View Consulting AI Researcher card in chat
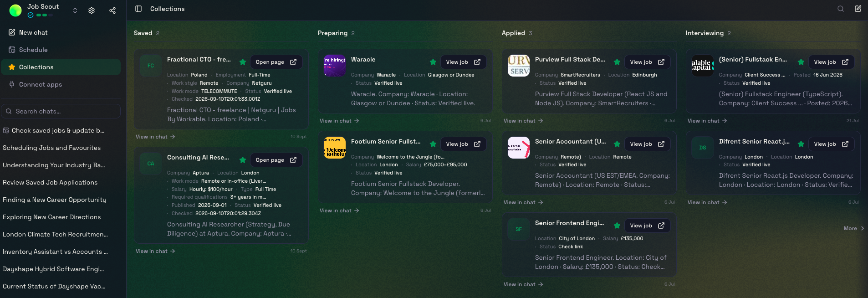Viewport: 868px width, 298px height. point(155,251)
